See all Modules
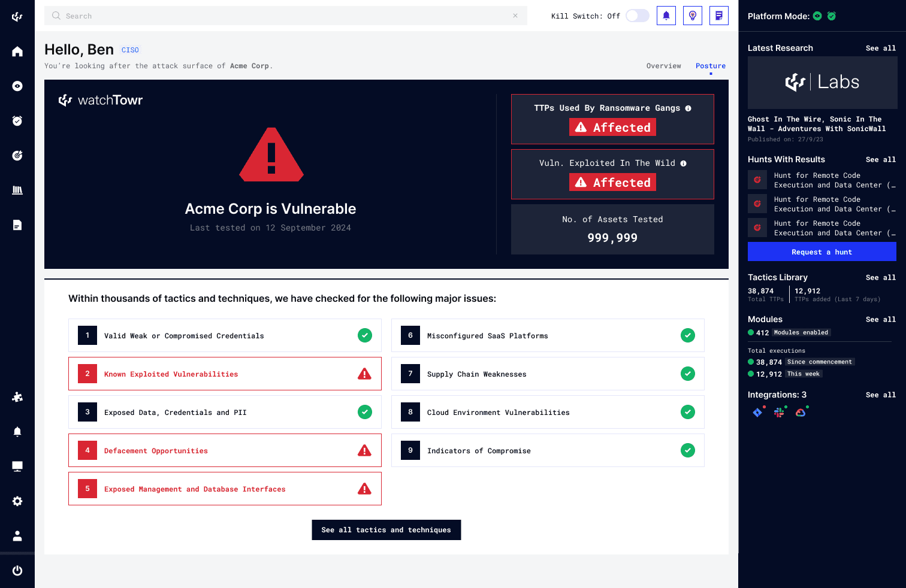 (x=881, y=319)
